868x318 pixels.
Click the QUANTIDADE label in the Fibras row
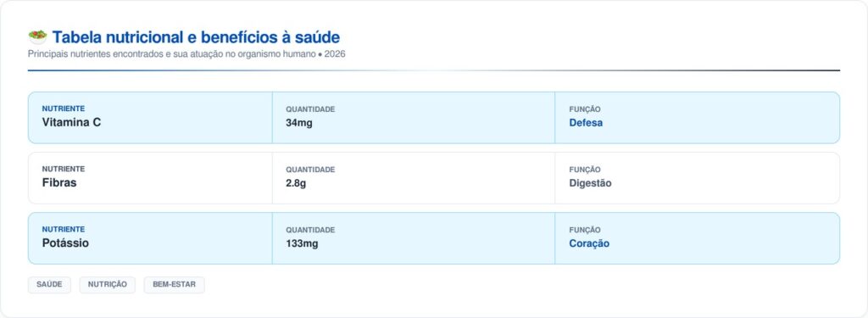(310, 170)
